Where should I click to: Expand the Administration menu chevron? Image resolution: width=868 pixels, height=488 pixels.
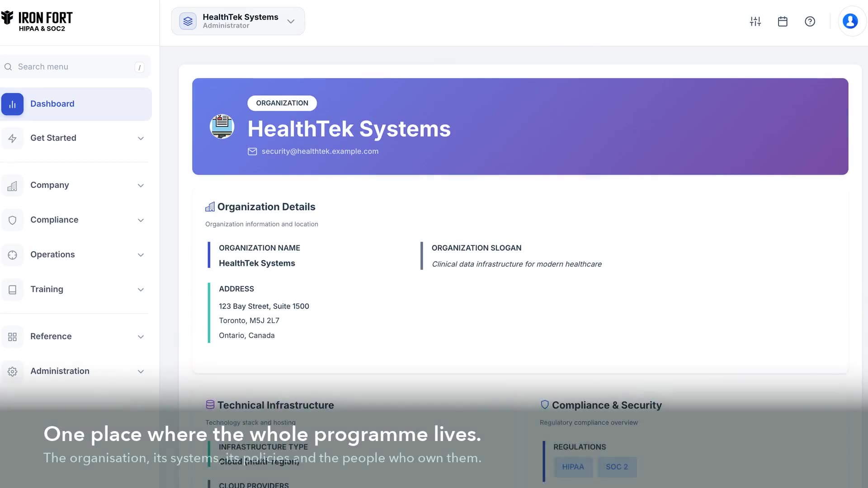pyautogui.click(x=141, y=371)
